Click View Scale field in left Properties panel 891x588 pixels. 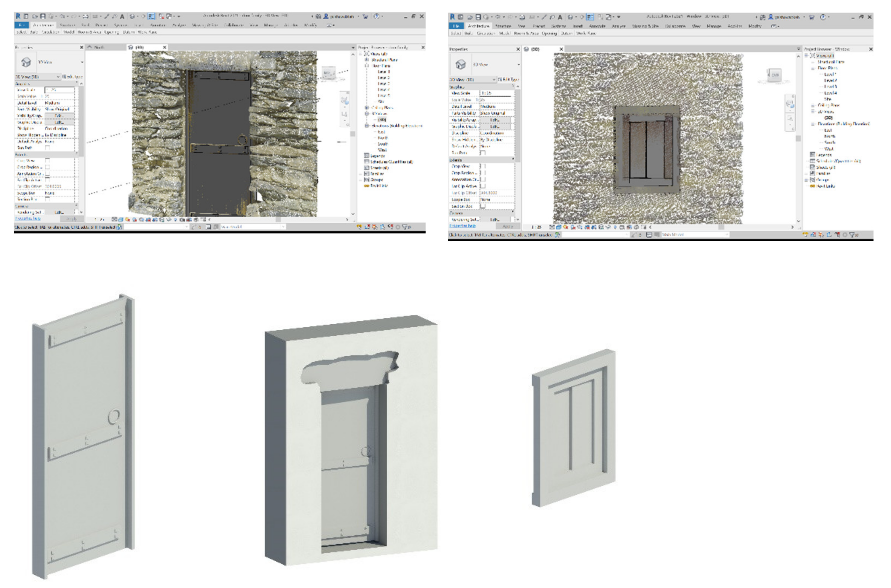[x=59, y=90]
